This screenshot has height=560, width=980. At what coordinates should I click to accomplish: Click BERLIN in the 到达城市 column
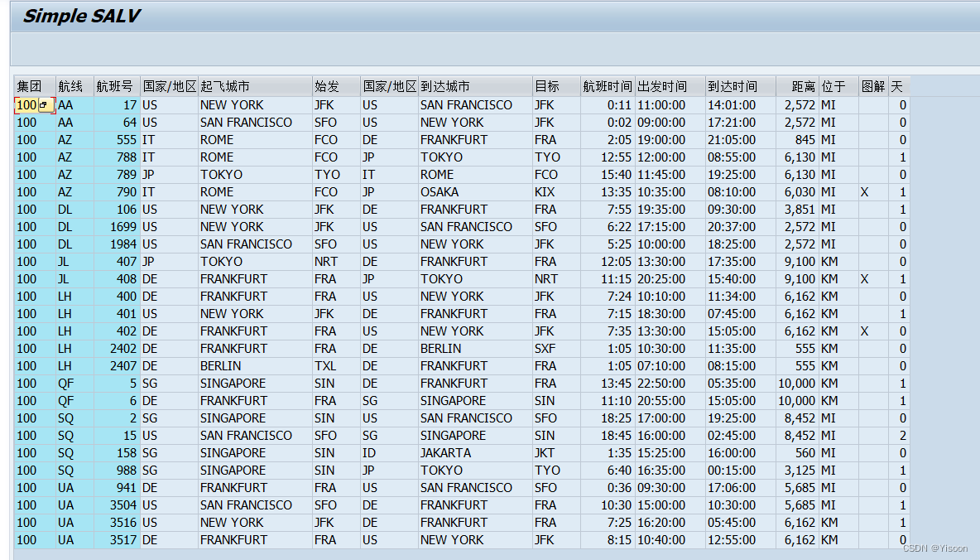coord(475,349)
